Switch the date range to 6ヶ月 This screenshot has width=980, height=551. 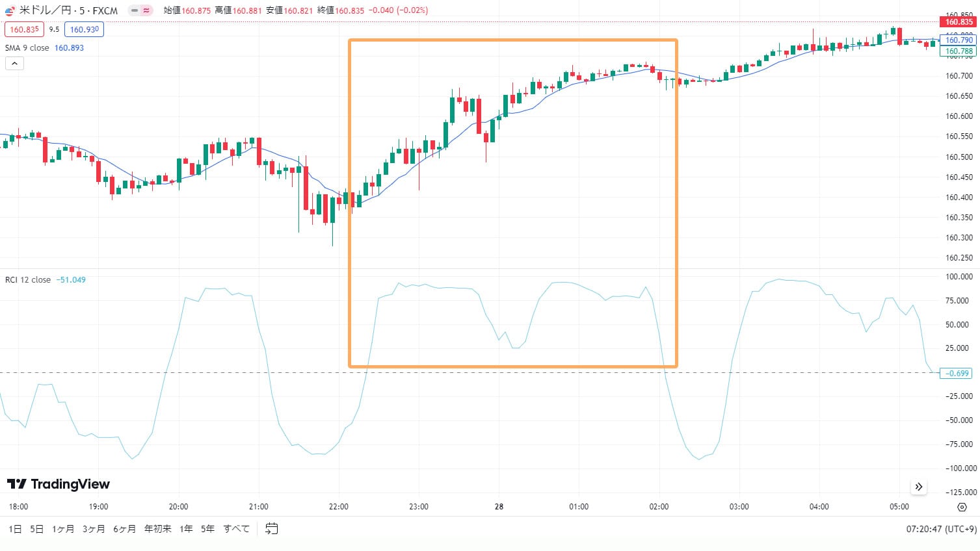pos(124,529)
